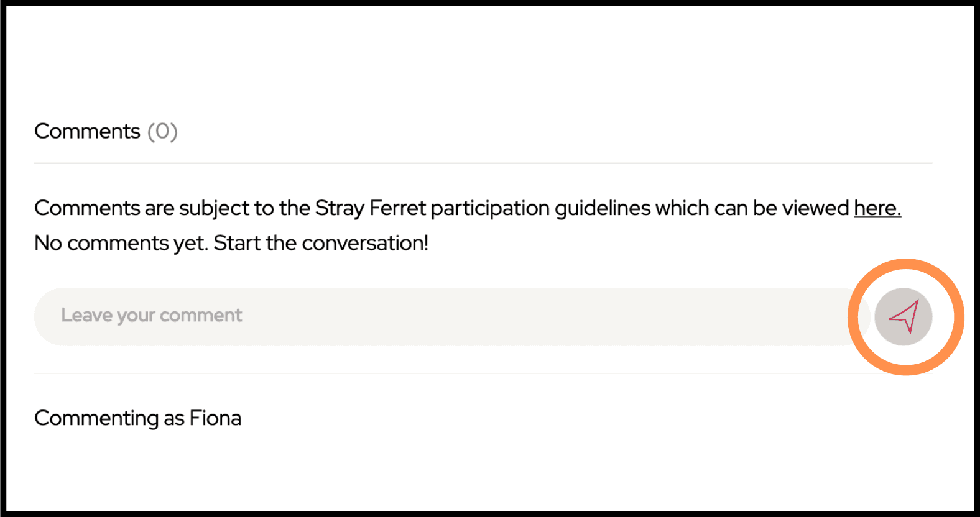Viewport: 980px width, 517px height.
Task: Click the divider line under Comments heading
Action: pos(483,163)
